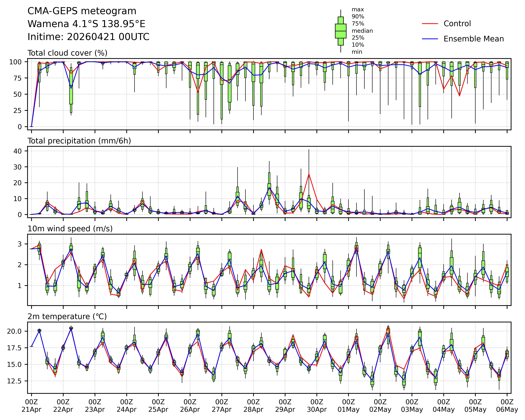Click the Control legend label
525x420 pixels.
click(457, 24)
